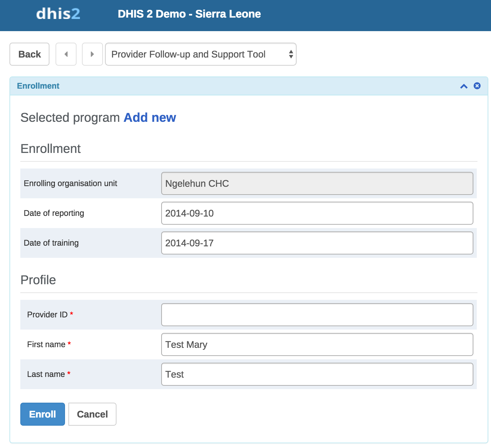Cancel the enrollment form
The image size is (491, 448).
click(92, 414)
